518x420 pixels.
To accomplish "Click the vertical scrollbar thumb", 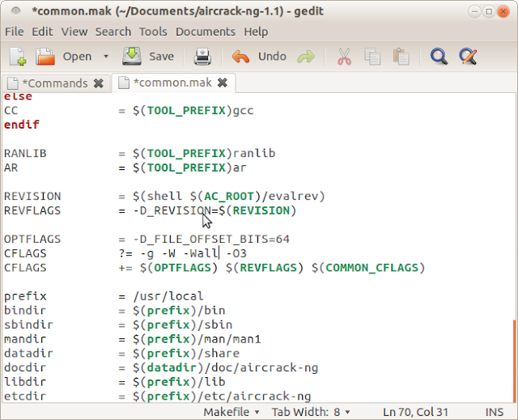I will coord(515,361).
